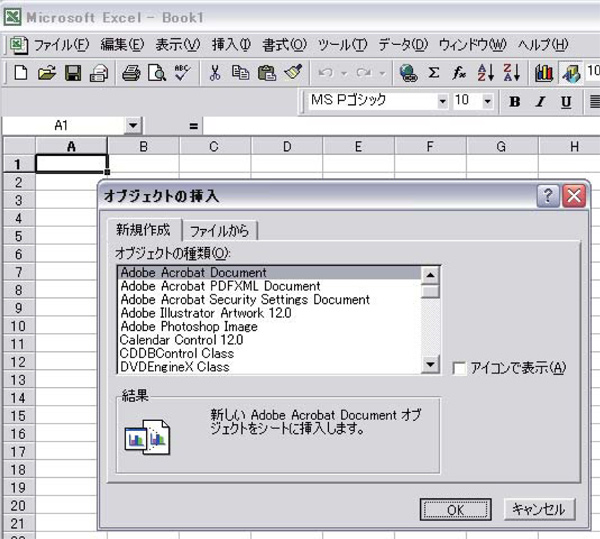Click the object list scroll up arrow
The height and width of the screenshot is (539, 600).
(x=430, y=275)
